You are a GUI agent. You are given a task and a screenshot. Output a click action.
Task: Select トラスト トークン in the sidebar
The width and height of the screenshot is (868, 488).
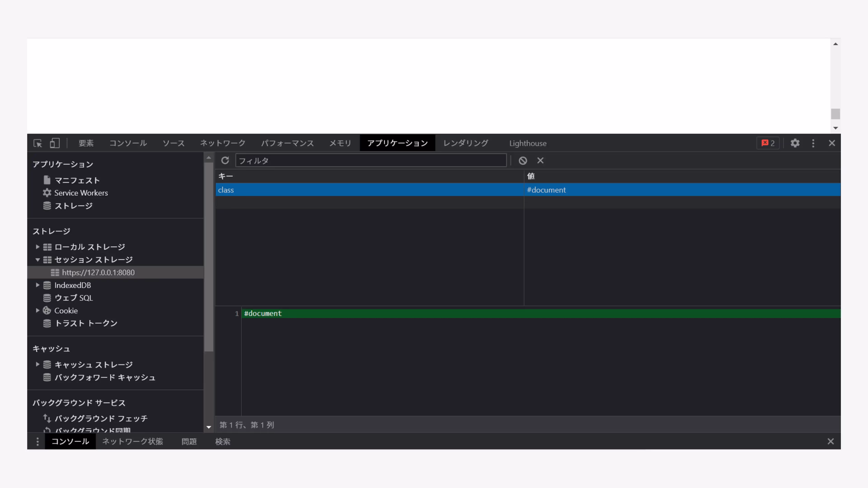[86, 323]
